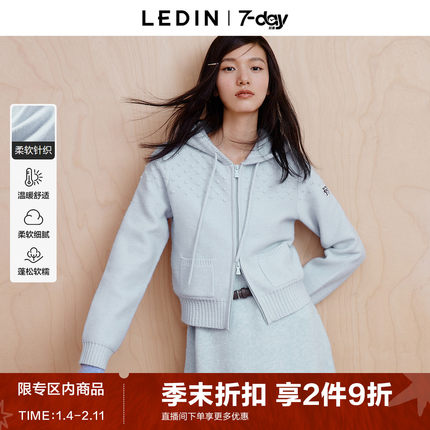The height and width of the screenshot is (430, 430).
Task: Click the 7-day logo
Action: tap(263, 19)
